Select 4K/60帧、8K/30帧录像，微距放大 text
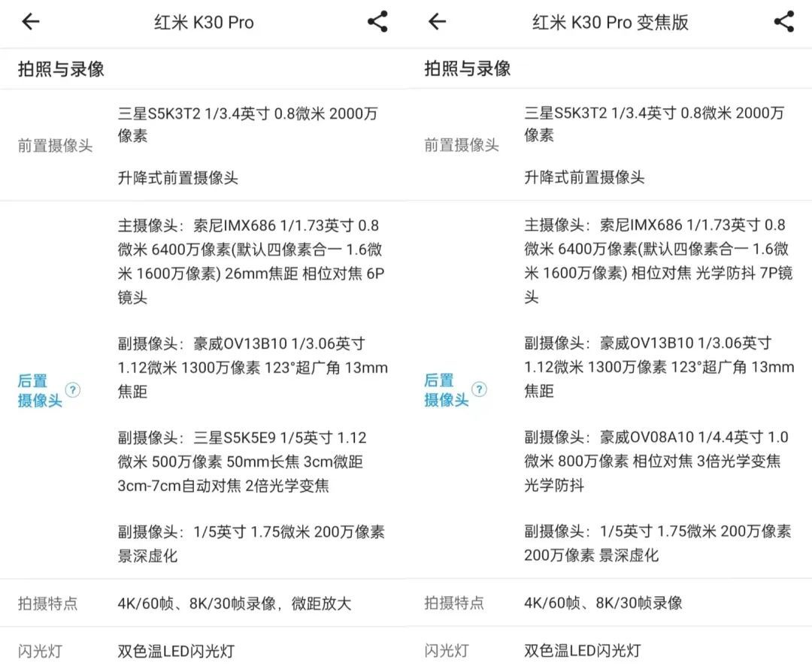Image resolution: width=812 pixels, height=672 pixels. pyautogui.click(x=235, y=604)
